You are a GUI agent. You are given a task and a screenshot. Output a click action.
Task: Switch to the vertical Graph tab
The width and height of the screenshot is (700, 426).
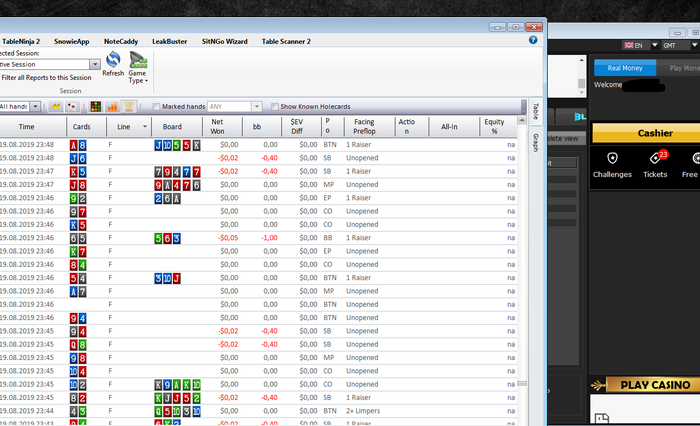pos(536,142)
